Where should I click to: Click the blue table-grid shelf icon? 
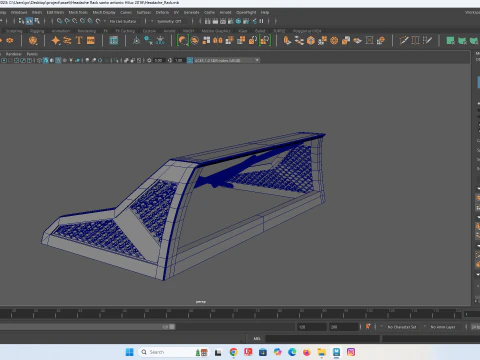[114, 41]
